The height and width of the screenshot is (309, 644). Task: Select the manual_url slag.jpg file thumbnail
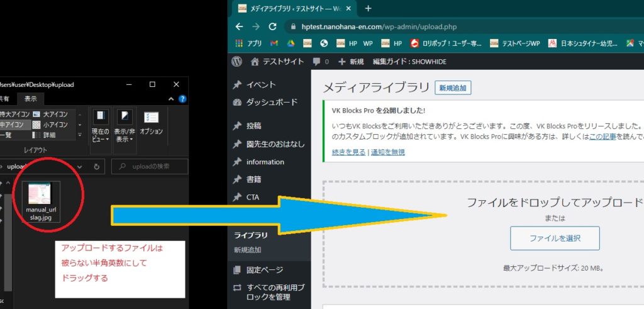41,201
